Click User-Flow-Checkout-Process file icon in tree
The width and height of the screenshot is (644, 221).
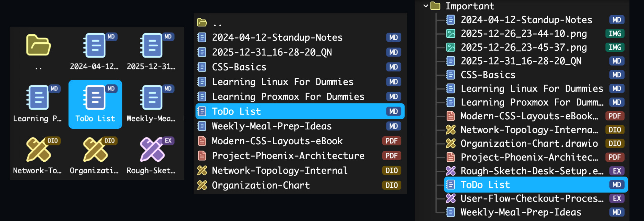click(450, 198)
